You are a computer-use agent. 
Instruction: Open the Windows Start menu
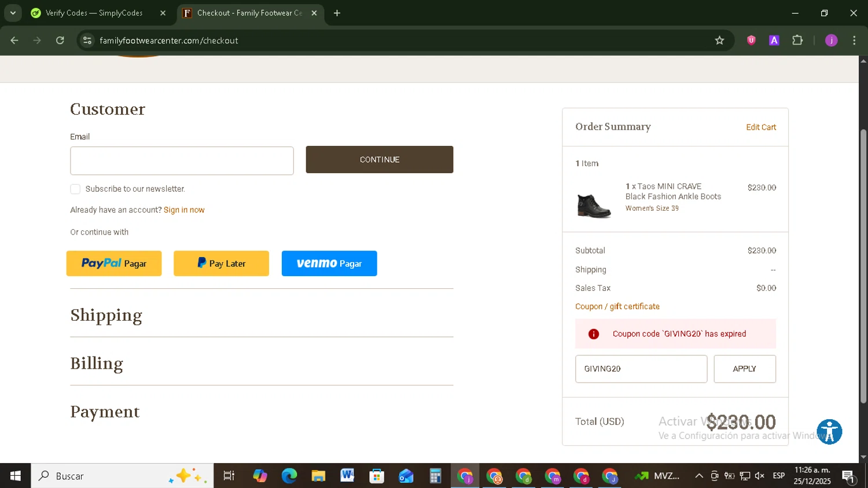(x=16, y=476)
